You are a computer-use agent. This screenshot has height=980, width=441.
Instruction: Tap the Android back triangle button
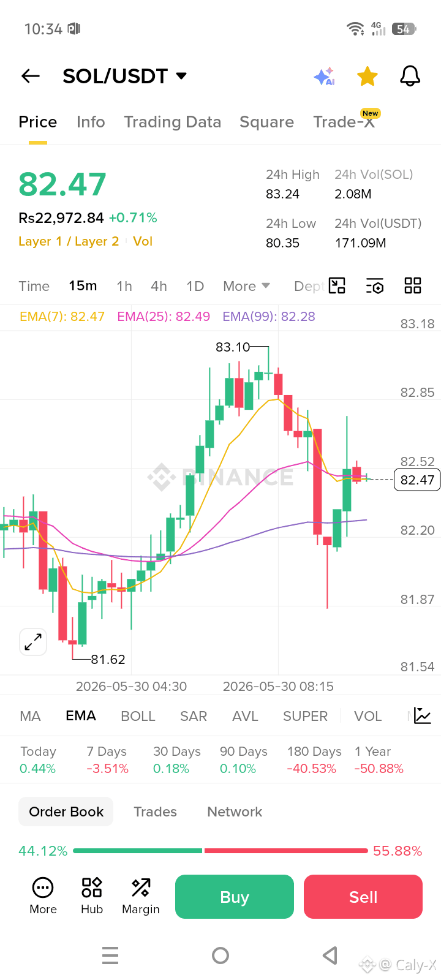click(x=330, y=956)
